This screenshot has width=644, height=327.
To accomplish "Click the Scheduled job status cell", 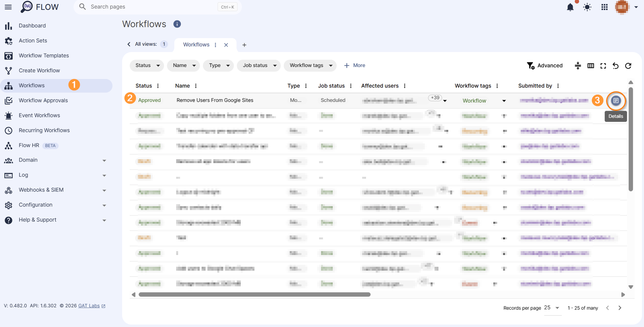I will click(x=333, y=100).
